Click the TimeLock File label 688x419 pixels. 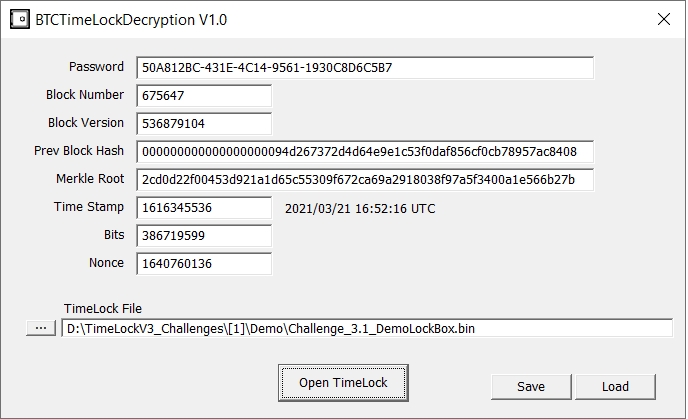(x=103, y=308)
